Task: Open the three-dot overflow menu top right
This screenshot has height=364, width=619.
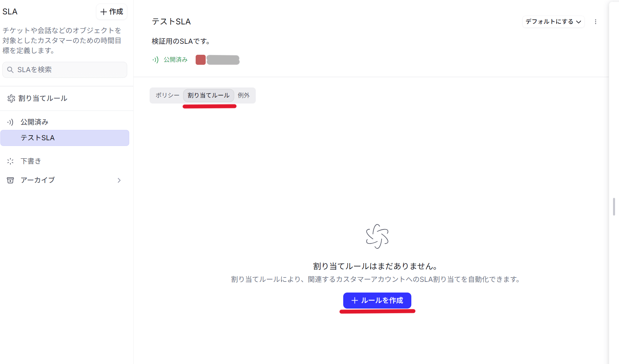Action: (596, 21)
